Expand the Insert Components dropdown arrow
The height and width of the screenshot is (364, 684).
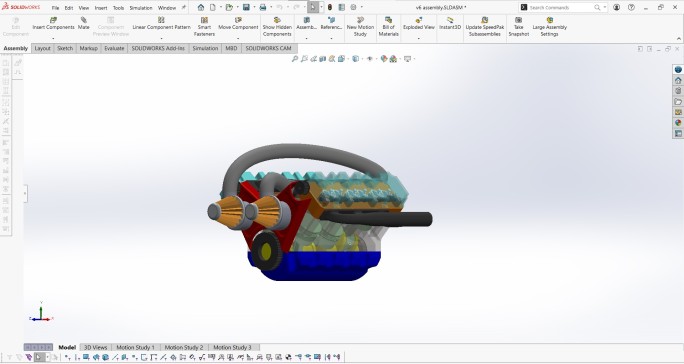click(53, 38)
